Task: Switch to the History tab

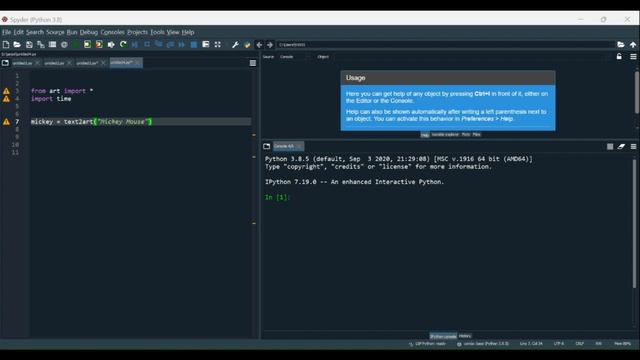Action: coord(465,336)
